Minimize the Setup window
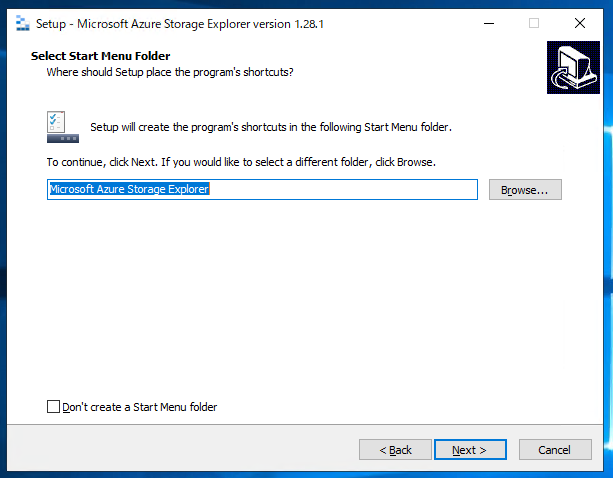 [x=489, y=23]
